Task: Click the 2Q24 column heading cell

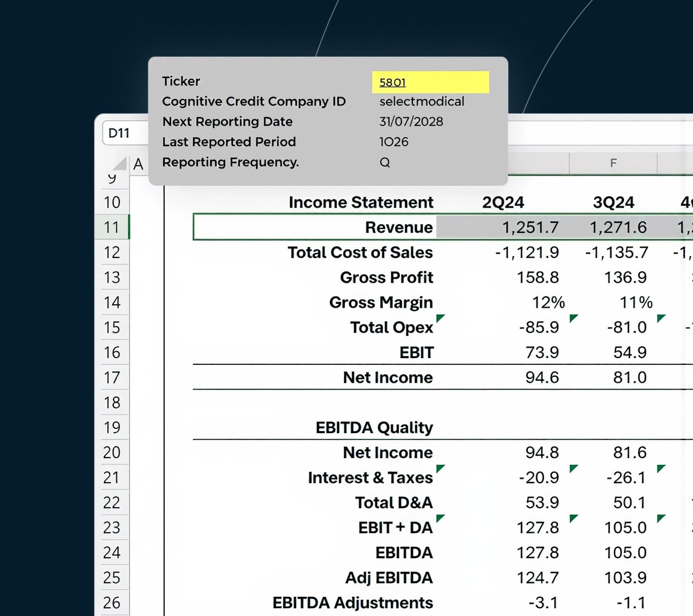Action: tap(503, 202)
